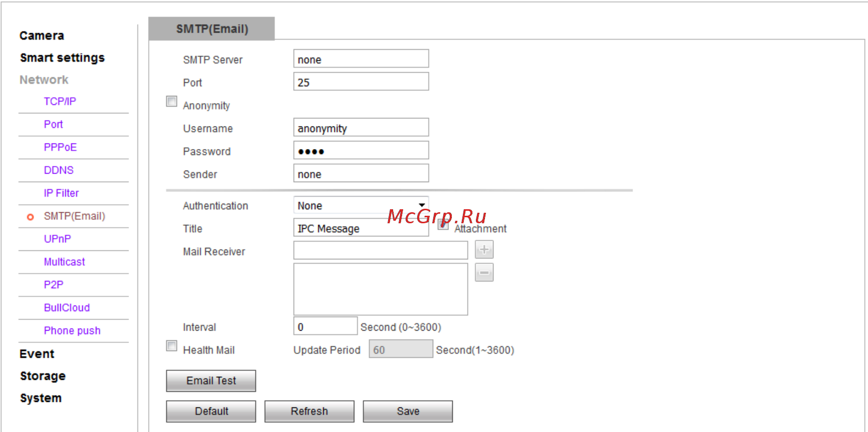This screenshot has height=432, width=868.
Task: Click the Email Test button
Action: click(211, 381)
